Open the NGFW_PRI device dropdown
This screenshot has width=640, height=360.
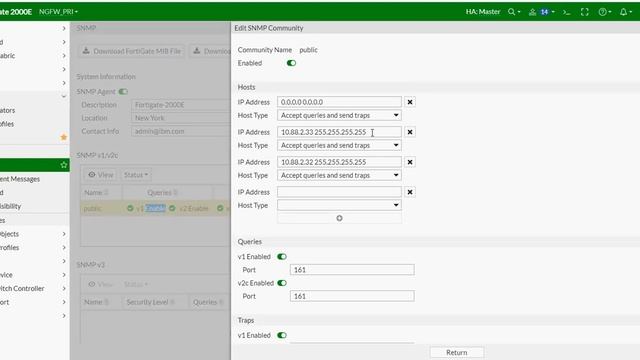(x=58, y=12)
